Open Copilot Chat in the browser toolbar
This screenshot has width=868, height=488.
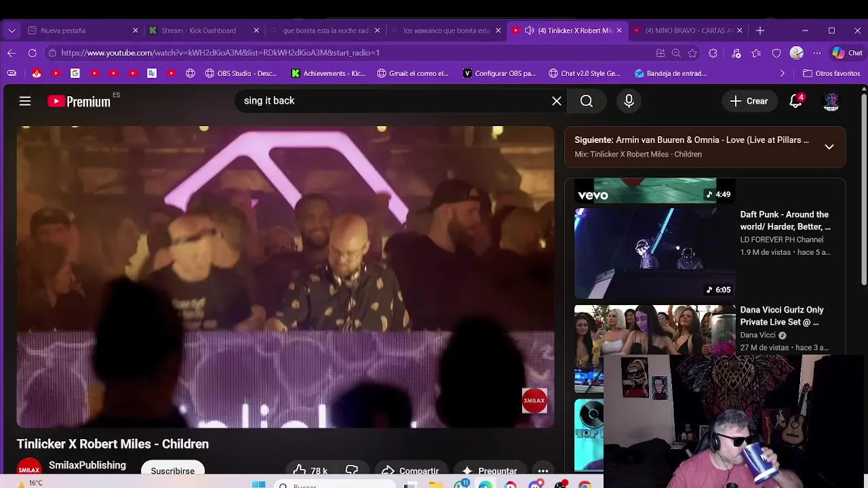(847, 53)
